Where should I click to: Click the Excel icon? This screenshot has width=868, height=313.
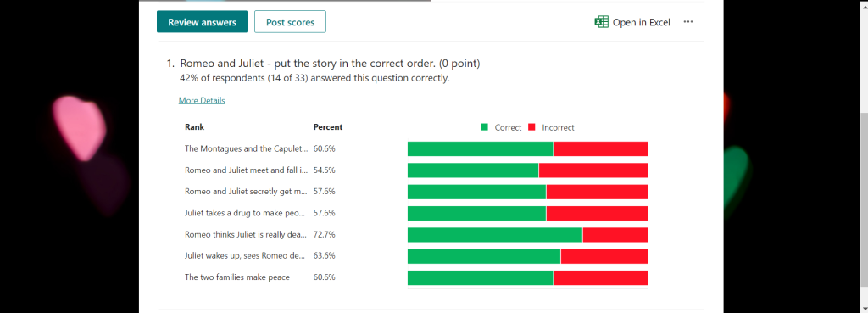pyautogui.click(x=601, y=22)
